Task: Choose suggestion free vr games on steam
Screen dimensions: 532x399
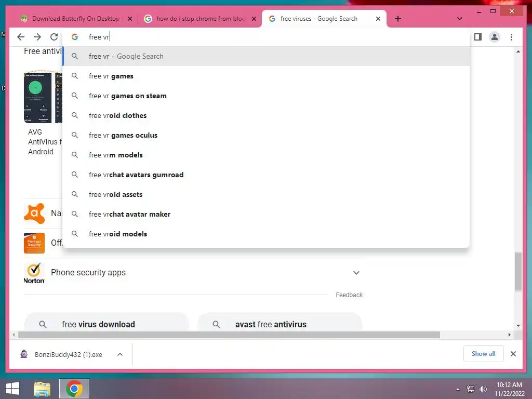Action: point(267,96)
